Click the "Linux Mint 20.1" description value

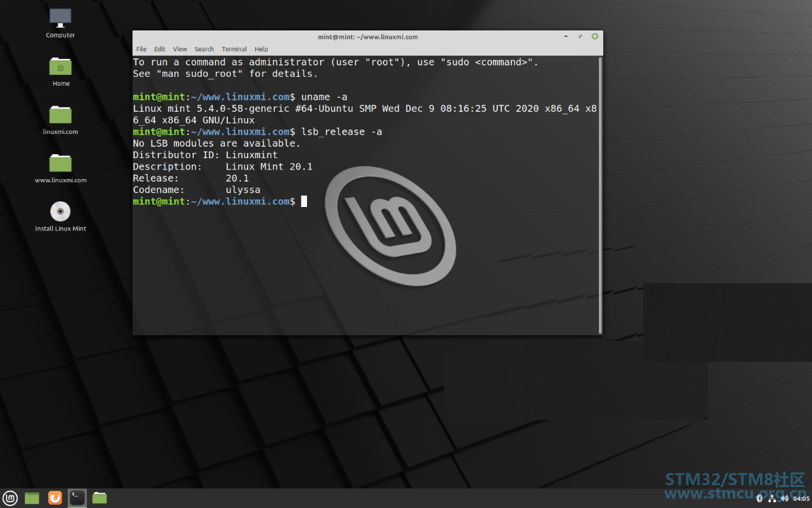coord(269,166)
